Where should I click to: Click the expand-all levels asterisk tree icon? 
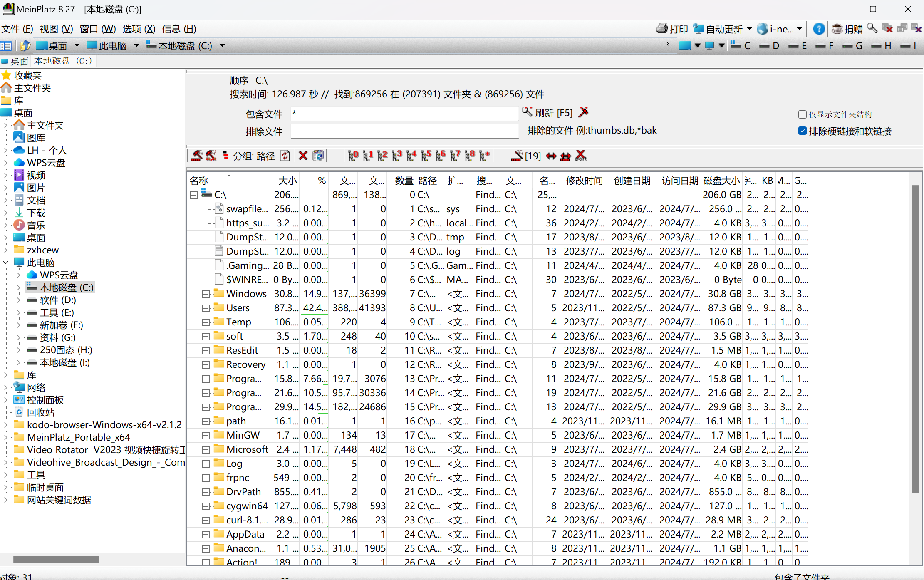point(485,156)
